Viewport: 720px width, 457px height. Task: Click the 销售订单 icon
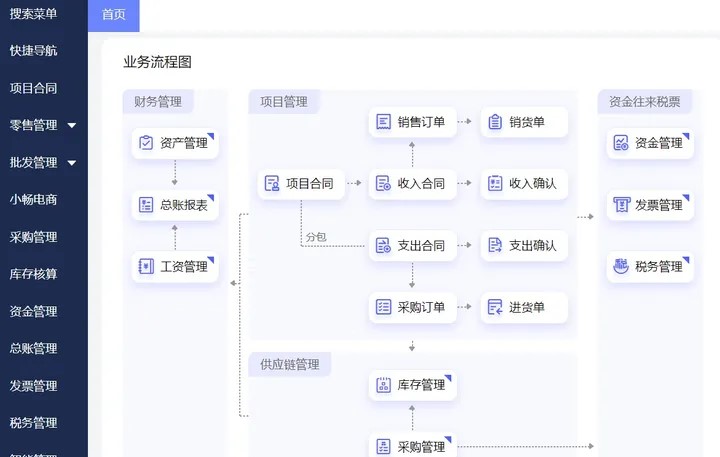[383, 122]
